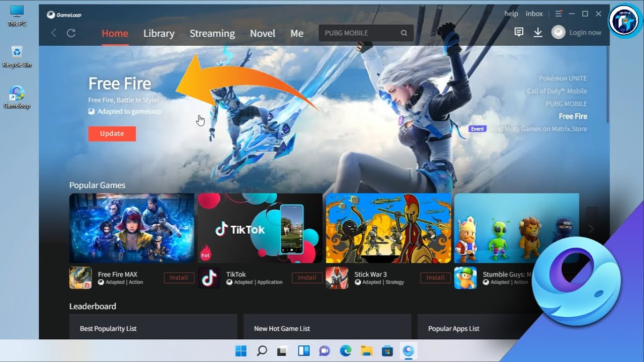Open the Windows Start menu
This screenshot has height=362, width=644.
pyautogui.click(x=241, y=350)
